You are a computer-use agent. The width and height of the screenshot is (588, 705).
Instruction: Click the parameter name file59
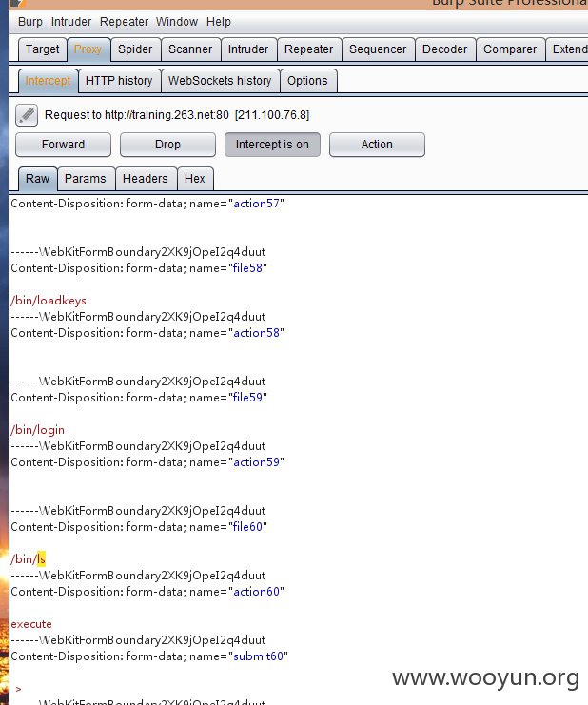(247, 398)
